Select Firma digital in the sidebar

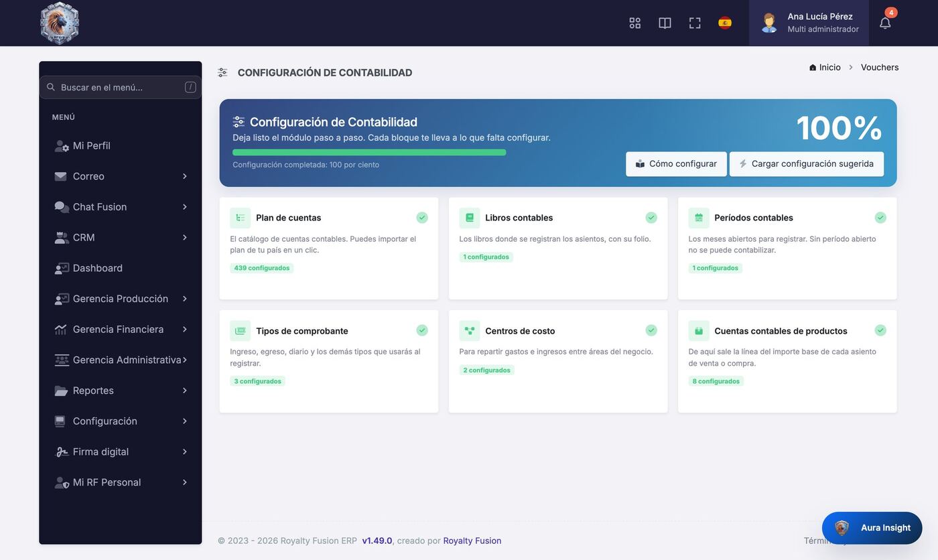coord(121,452)
